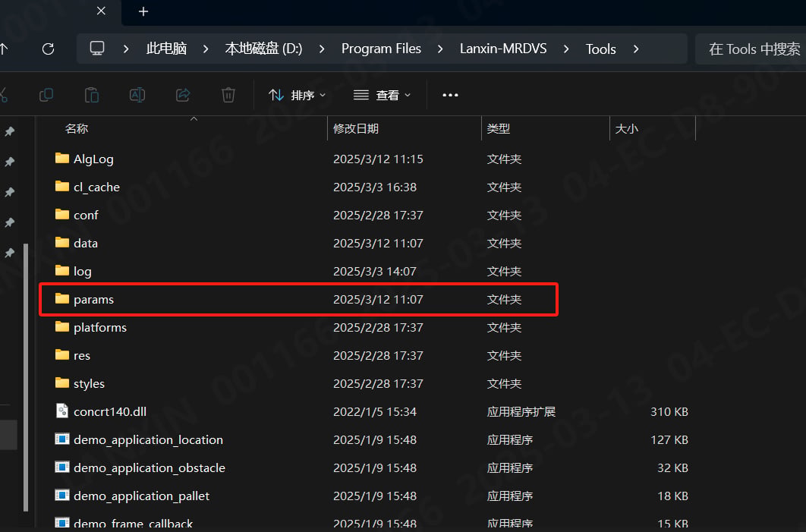Image resolution: width=806 pixels, height=532 pixels.
Task: Click the copy icon in toolbar
Action: (x=46, y=95)
